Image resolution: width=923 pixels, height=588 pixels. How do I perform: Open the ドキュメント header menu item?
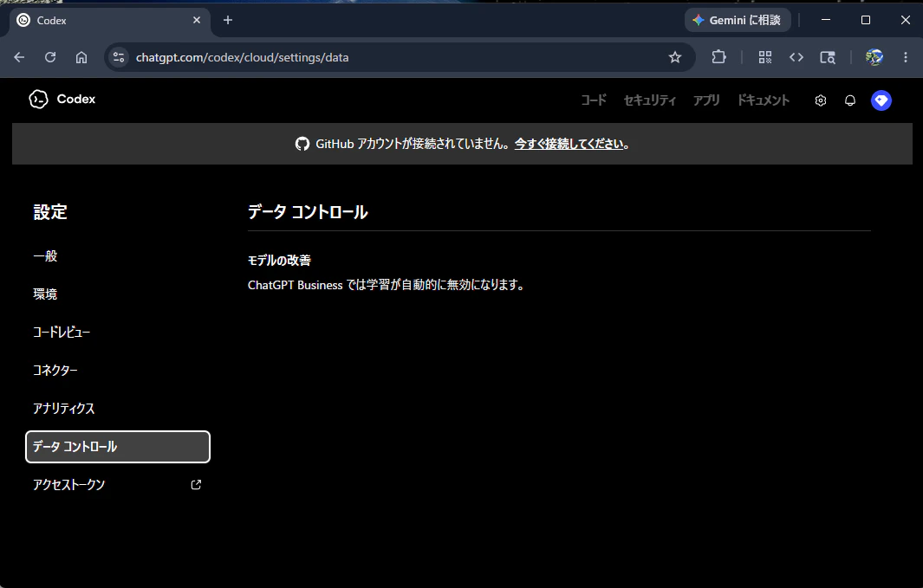coord(764,100)
